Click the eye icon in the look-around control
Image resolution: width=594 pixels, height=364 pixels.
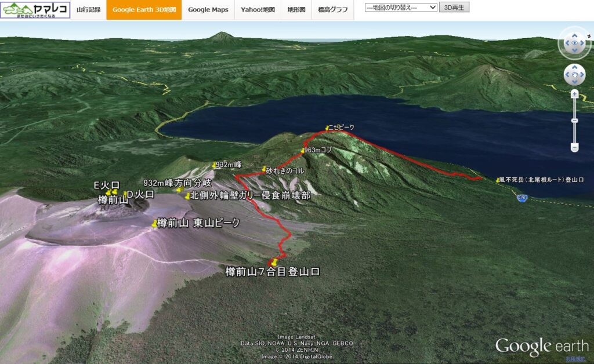pos(574,43)
